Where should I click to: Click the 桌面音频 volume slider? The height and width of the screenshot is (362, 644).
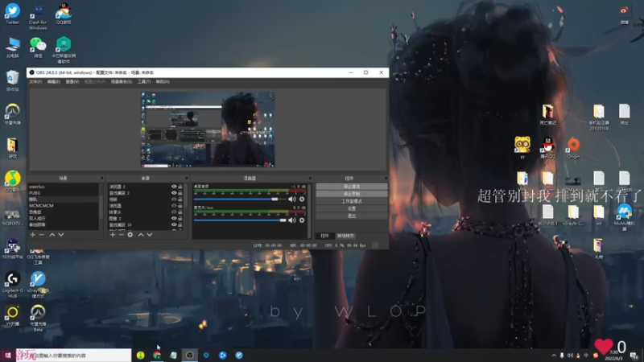[x=240, y=199]
